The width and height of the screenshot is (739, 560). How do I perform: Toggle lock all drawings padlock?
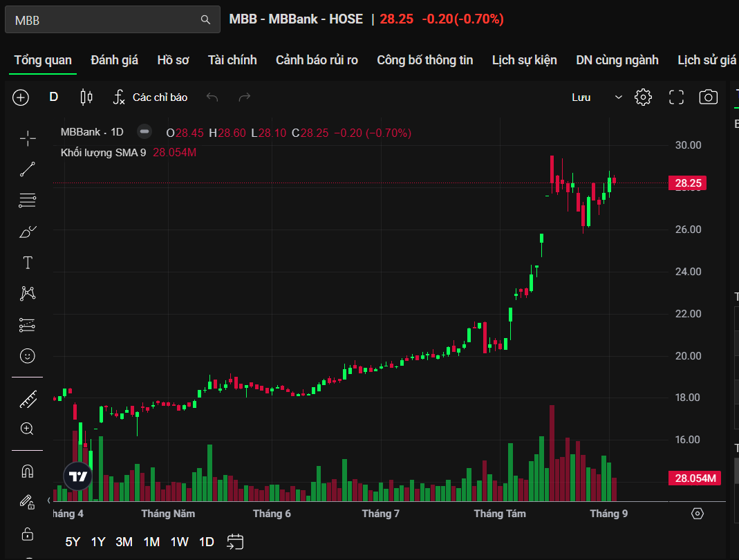(x=28, y=534)
